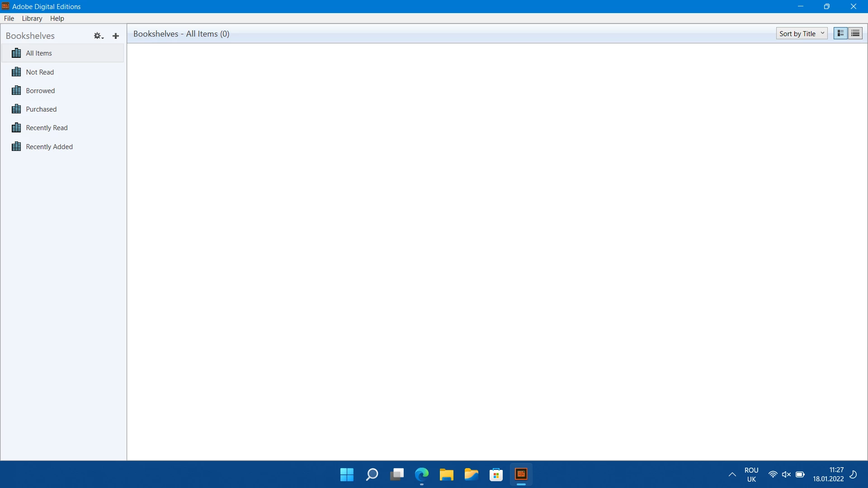868x488 pixels.
Task: Open the Sort by Title dropdown
Action: click(x=802, y=33)
